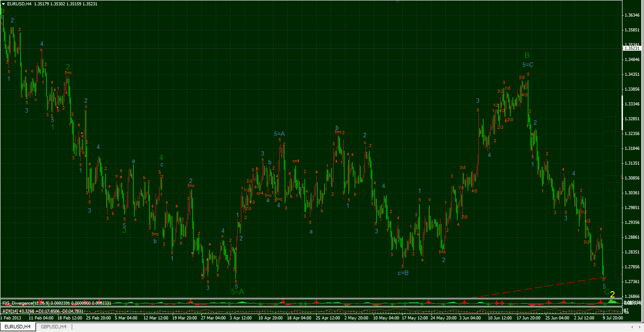Select the blue 5=A wave label
Image resolution: width=644 pixels, height=332 pixels.
click(x=279, y=134)
